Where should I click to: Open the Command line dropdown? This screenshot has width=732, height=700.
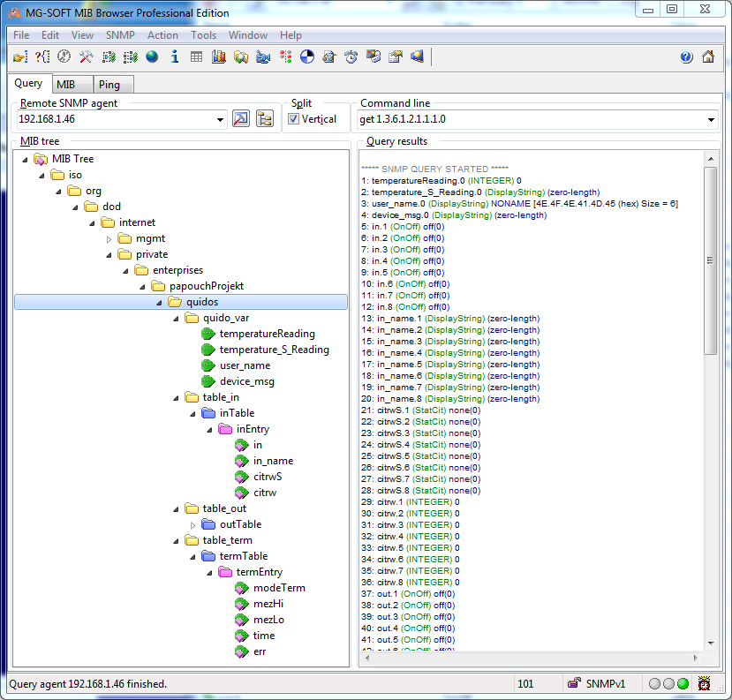coord(711,120)
